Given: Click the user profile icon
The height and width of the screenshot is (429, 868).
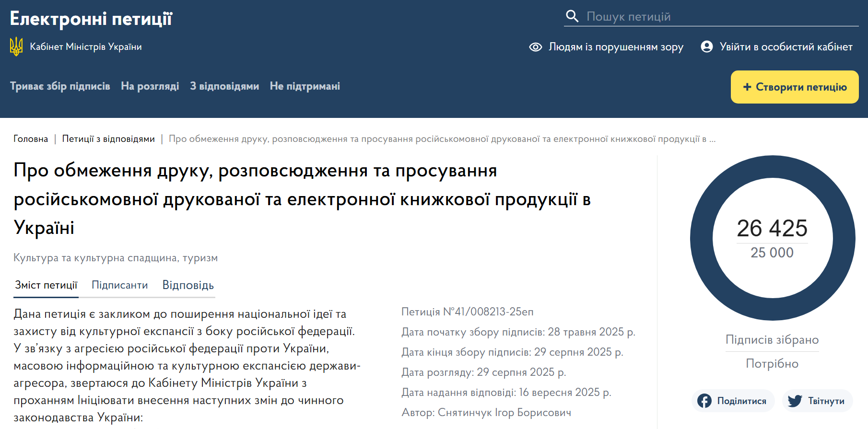Looking at the screenshot, I should [706, 46].
